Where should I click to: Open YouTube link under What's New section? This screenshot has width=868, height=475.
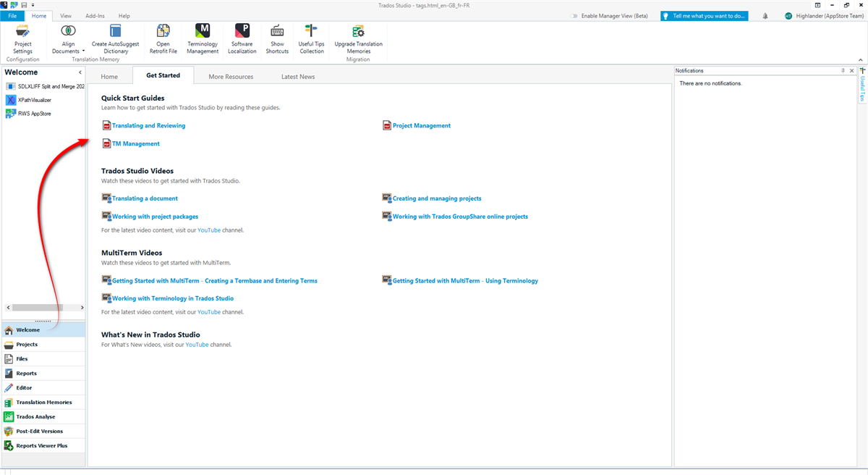[x=197, y=345]
